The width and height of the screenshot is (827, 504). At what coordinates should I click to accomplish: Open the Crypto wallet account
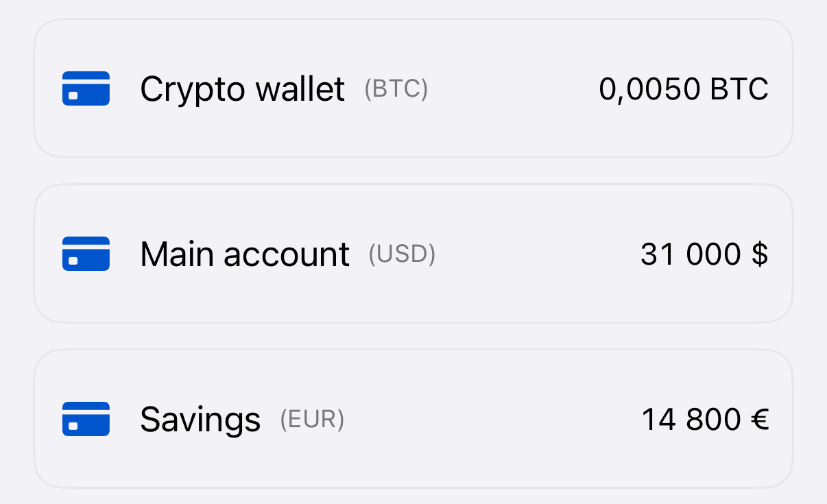[x=242, y=89]
